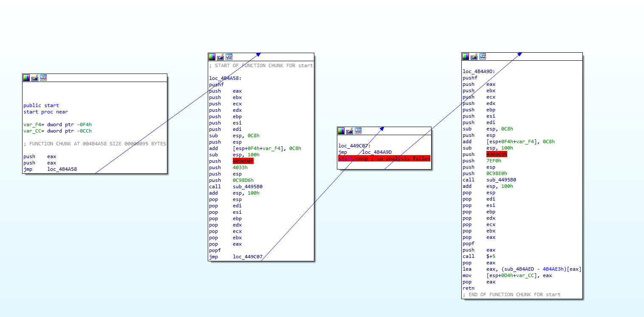The width and height of the screenshot is (644, 317).
Task: Select the 'retn' instruction
Action: click(469, 288)
